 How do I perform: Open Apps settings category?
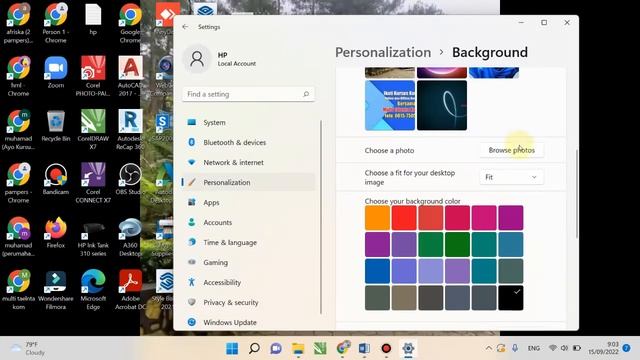pyautogui.click(x=248, y=202)
